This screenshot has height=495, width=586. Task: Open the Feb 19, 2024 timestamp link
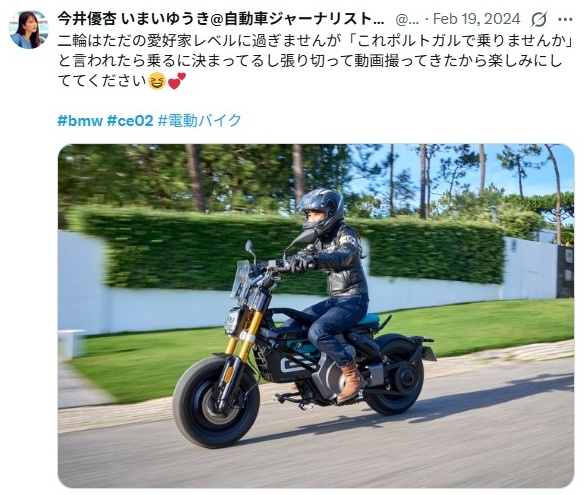(x=476, y=19)
